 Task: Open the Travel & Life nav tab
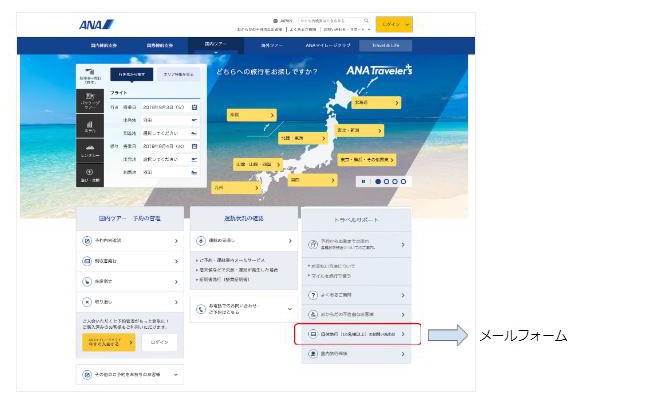point(385,45)
